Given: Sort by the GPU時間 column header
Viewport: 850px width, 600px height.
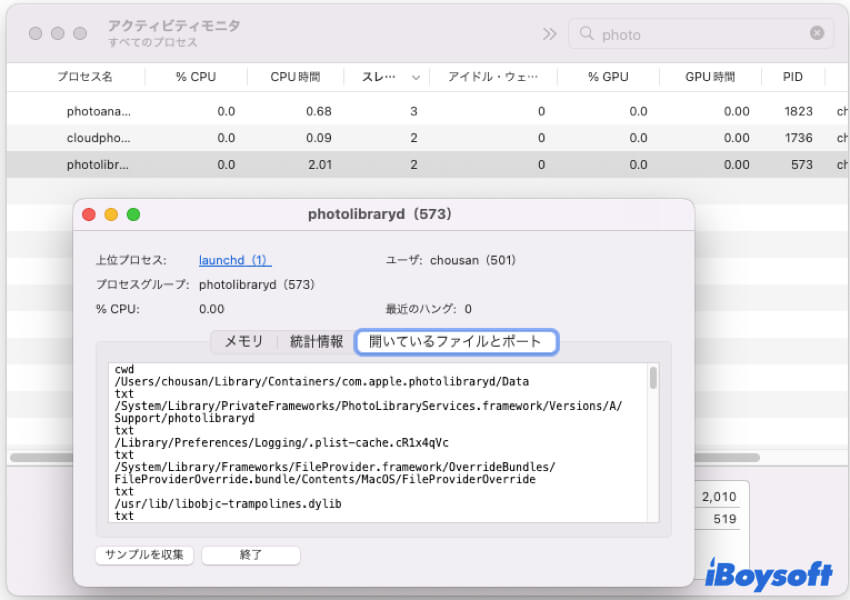Looking at the screenshot, I should click(x=710, y=77).
